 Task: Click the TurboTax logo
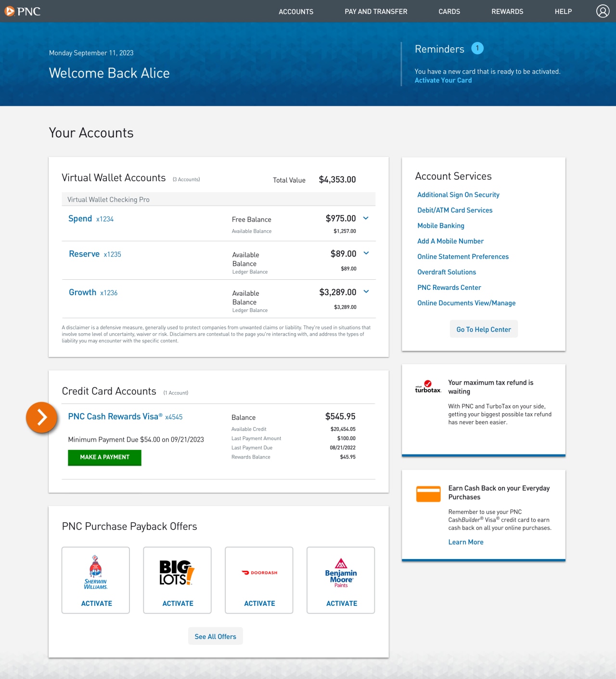[427, 386]
